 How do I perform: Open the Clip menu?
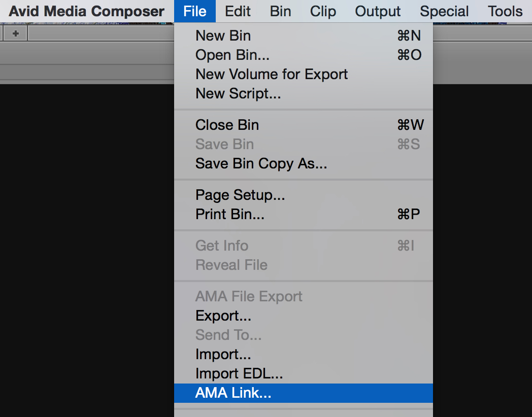coord(323,11)
